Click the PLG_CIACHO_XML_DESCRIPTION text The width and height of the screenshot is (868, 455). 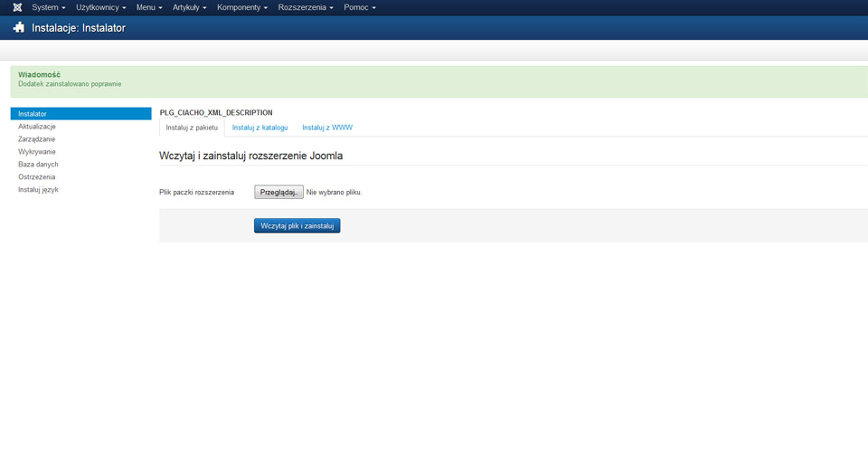pyautogui.click(x=216, y=112)
